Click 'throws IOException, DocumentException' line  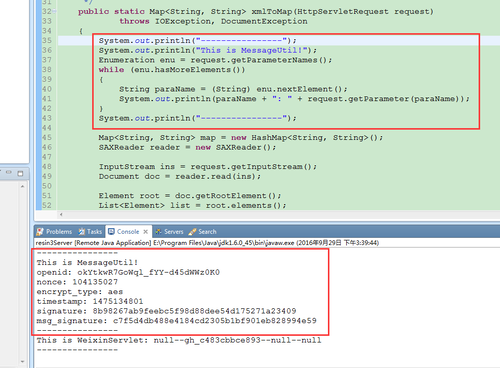213,21
